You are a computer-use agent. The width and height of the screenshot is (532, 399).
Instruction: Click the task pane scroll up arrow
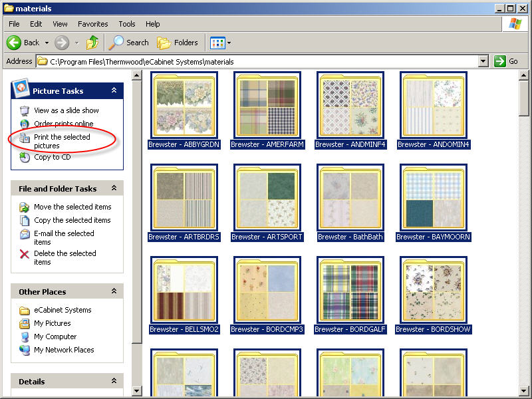pos(136,75)
